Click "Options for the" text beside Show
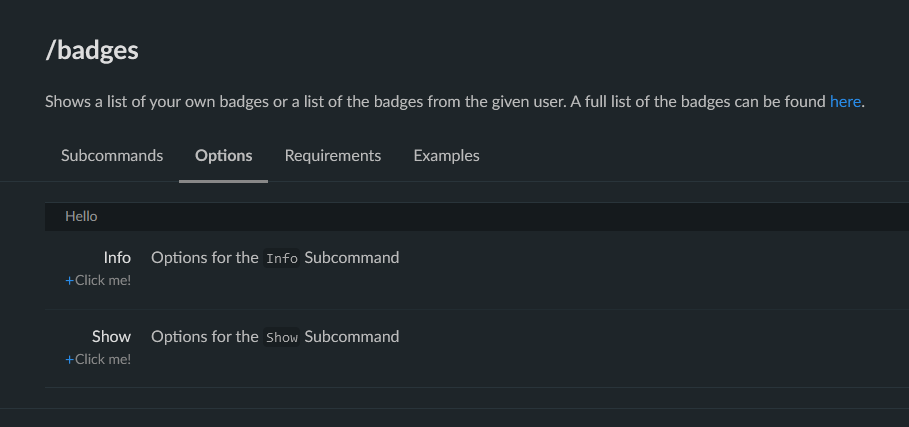The height and width of the screenshot is (427, 909). click(205, 337)
